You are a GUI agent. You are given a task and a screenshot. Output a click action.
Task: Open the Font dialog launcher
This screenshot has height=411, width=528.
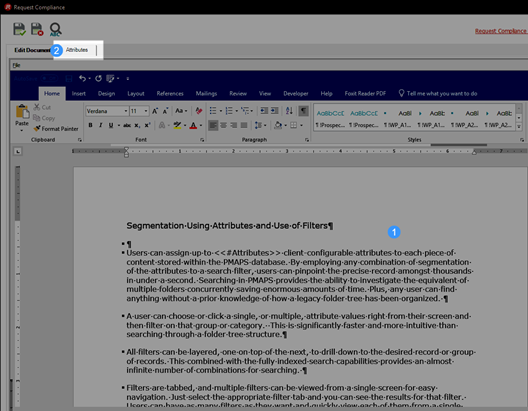[x=202, y=140]
